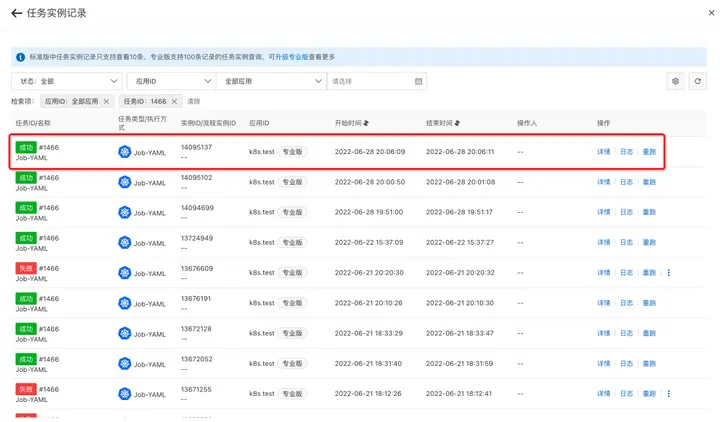Remove the 应用ID: 全部应用 filter tag

click(x=106, y=101)
